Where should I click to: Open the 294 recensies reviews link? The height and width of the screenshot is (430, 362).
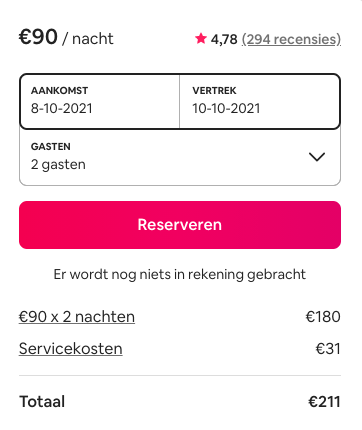pos(291,39)
